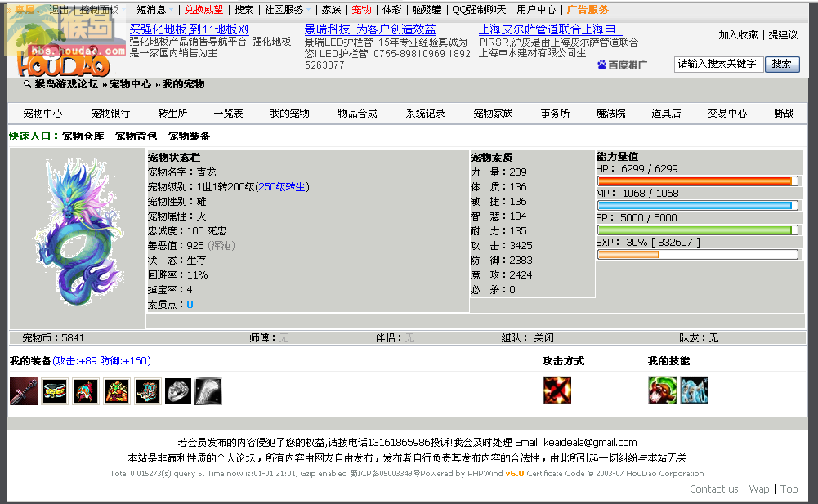Image resolution: width=818 pixels, height=504 pixels.
Task: Open the 交易中心 tab
Action: tap(727, 114)
